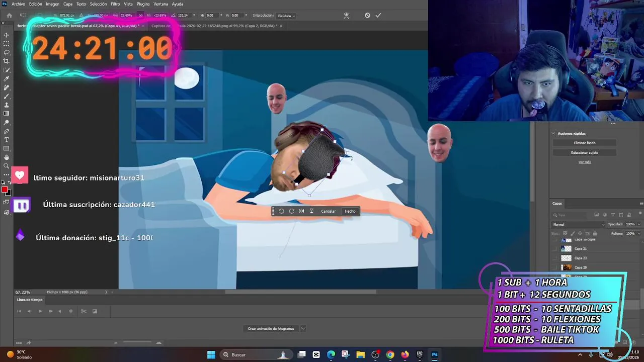Select the Eyedropper tool
The image size is (644, 362).
click(7, 79)
